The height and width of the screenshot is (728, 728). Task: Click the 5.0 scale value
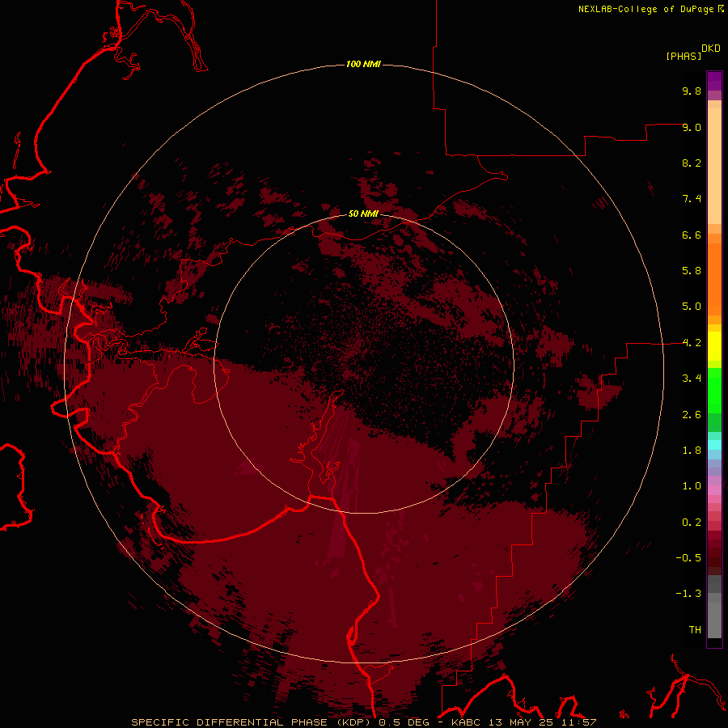pyautogui.click(x=692, y=307)
